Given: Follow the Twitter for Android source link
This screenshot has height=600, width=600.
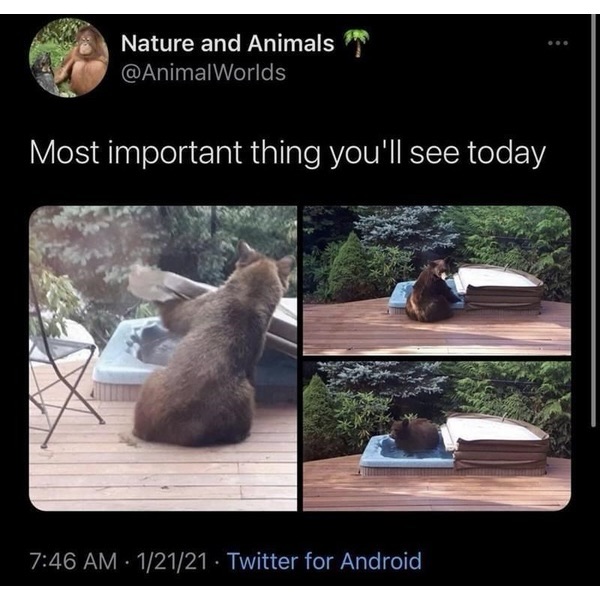Looking at the screenshot, I should coord(324,561).
